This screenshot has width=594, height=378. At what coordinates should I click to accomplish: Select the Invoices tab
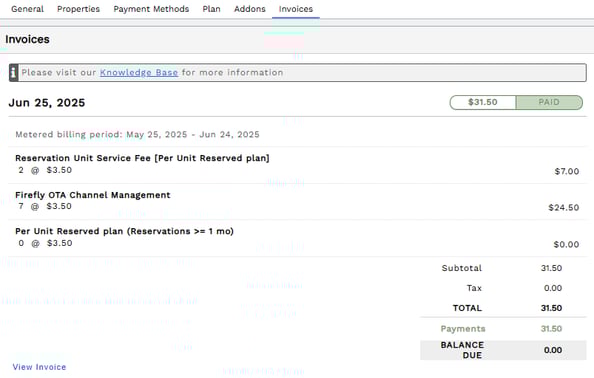(x=296, y=9)
